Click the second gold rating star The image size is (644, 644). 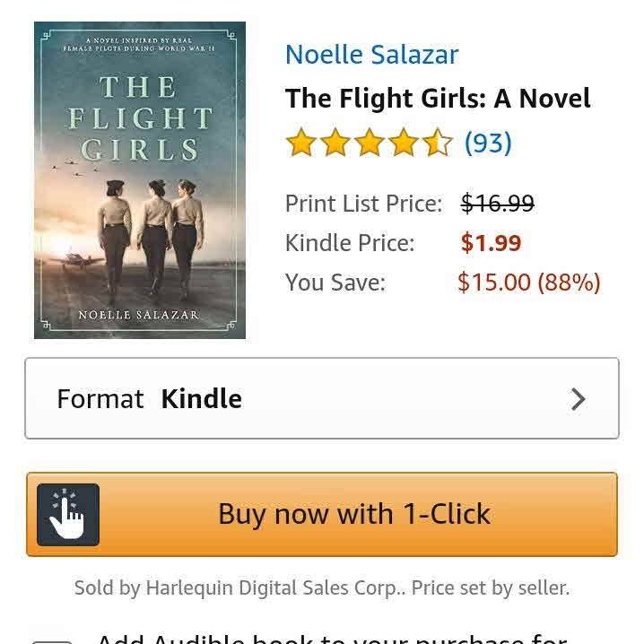point(335,144)
